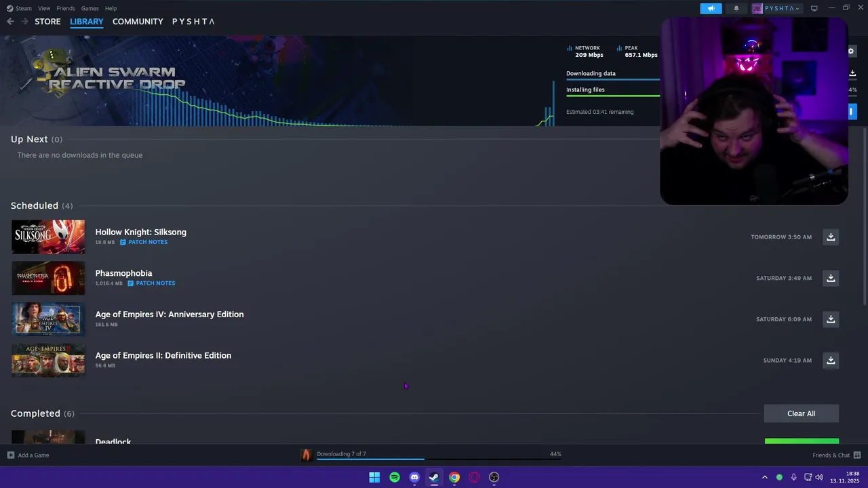
Task: Open Discord from the taskbar
Action: pyautogui.click(x=414, y=477)
